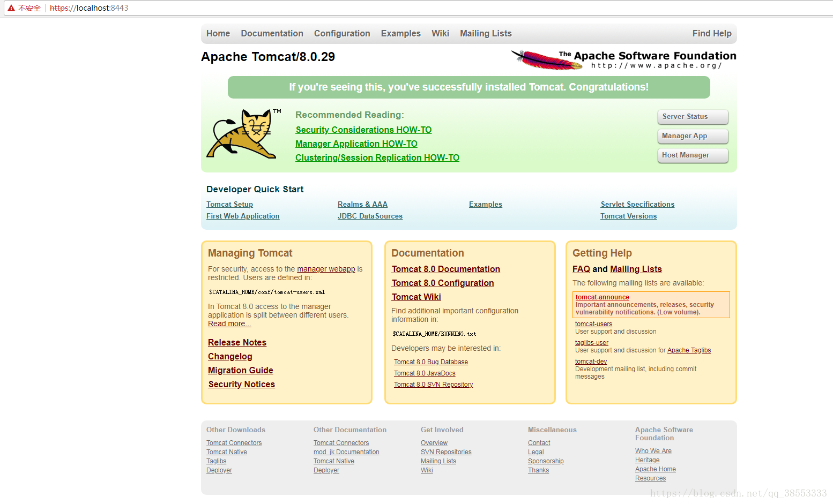Open Tomcat 8.0 Bug Database link
This screenshot has width=833, height=504.
coord(431,362)
